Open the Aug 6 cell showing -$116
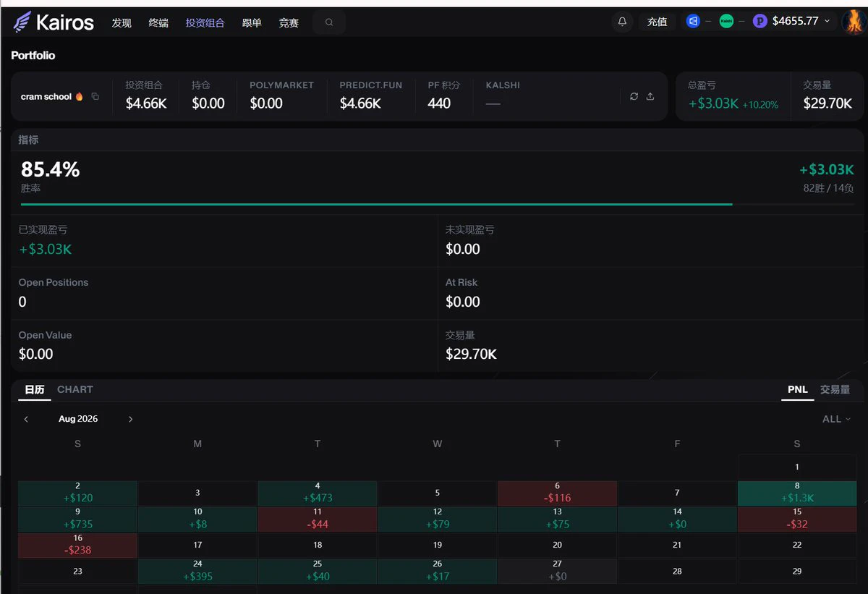Screen dimensions: 868x594 click(x=557, y=493)
